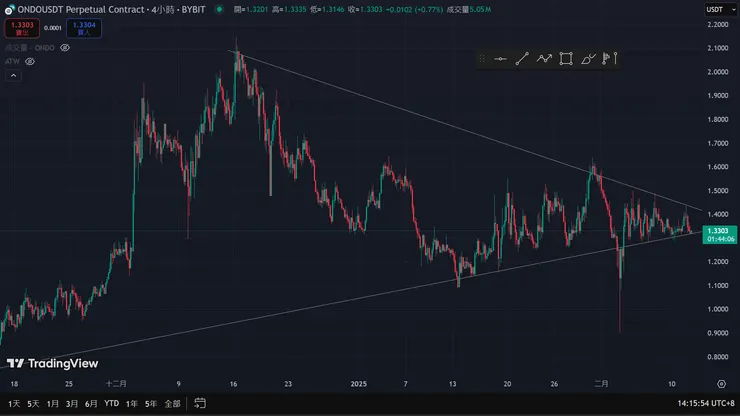Viewport: 740px width, 416px height.
Task: Click the 0.0001 spread value
Action: (x=53, y=28)
